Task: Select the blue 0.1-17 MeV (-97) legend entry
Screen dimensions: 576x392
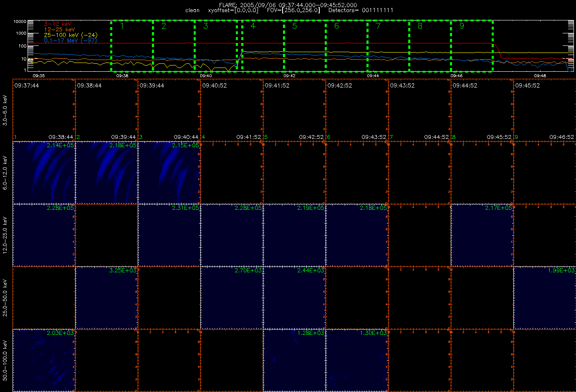Action: 70,40
